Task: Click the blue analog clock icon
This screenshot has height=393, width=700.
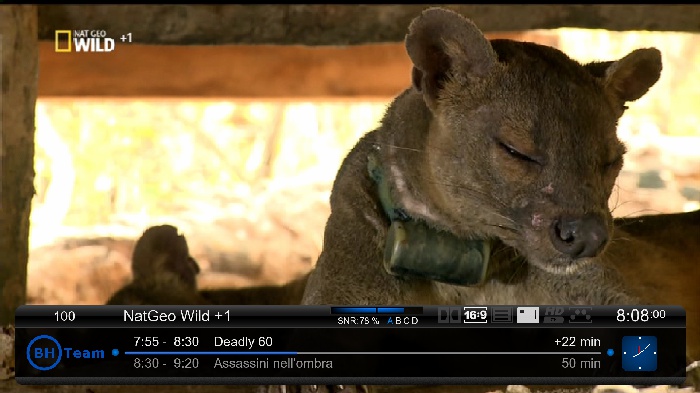Action: coord(639,353)
